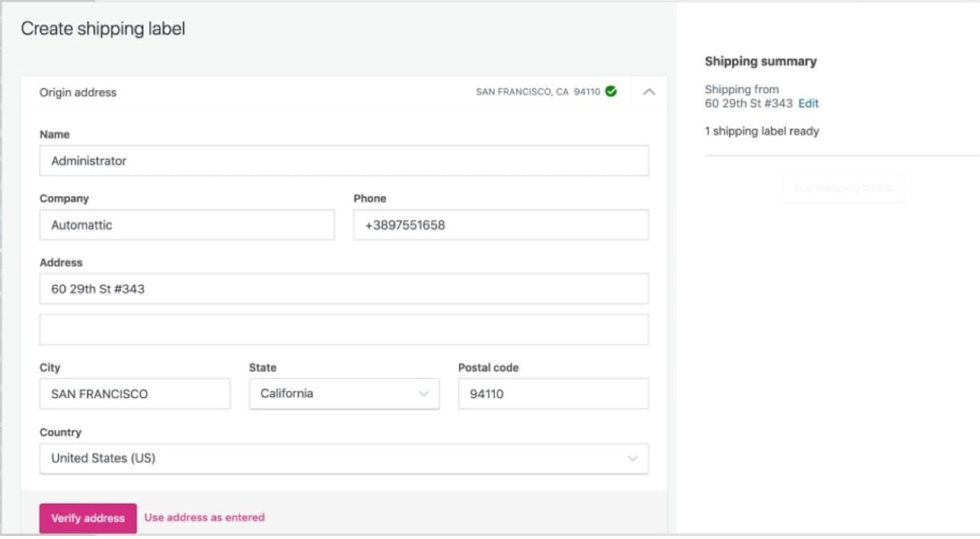
Task: Click the Shipping summary heading
Action: [x=760, y=61]
